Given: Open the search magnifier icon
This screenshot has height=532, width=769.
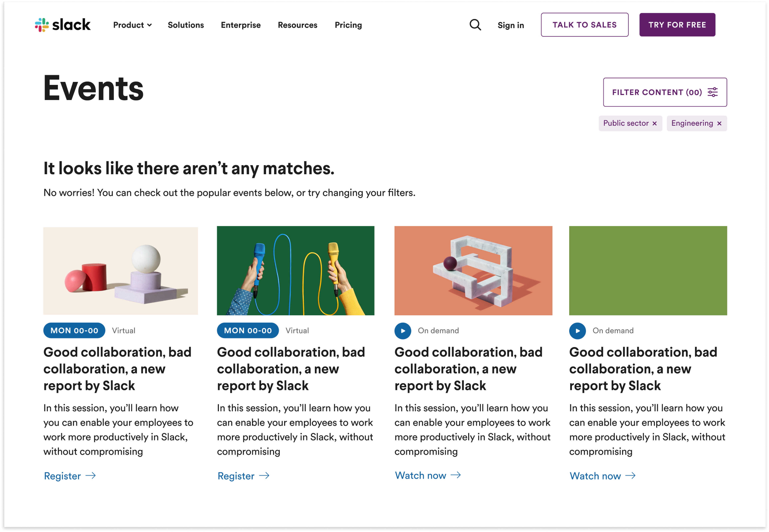Looking at the screenshot, I should pyautogui.click(x=475, y=25).
